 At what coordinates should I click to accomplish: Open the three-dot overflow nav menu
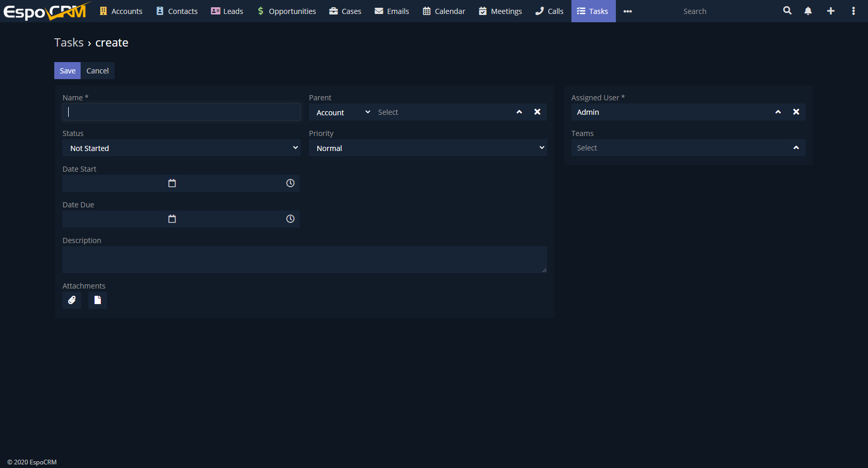(x=627, y=11)
